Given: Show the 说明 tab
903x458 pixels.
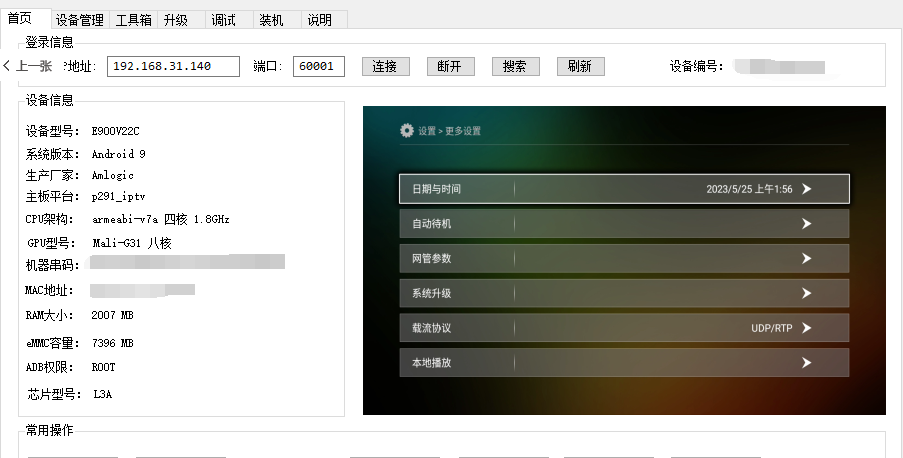Looking at the screenshot, I should click(325, 20).
